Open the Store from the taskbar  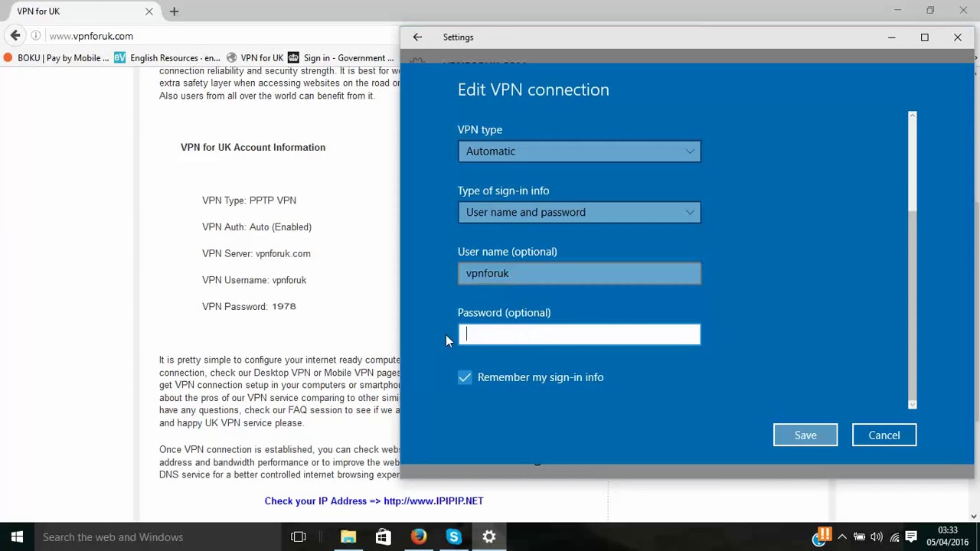384,537
